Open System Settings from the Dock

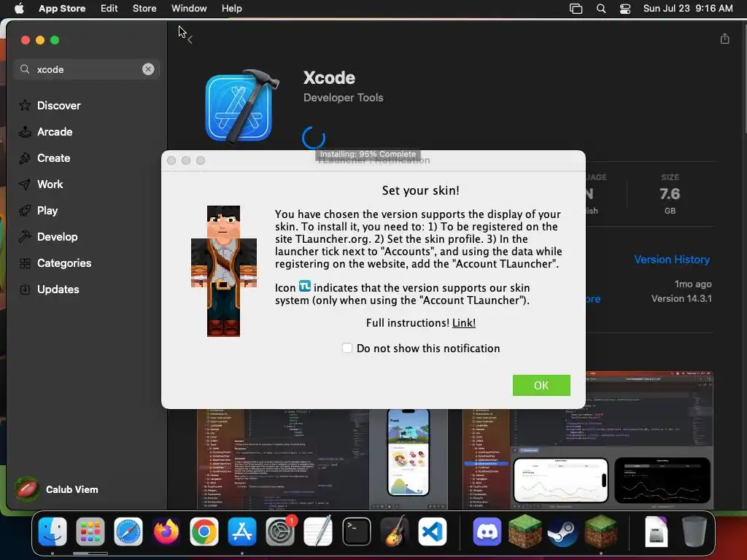pyautogui.click(x=280, y=532)
